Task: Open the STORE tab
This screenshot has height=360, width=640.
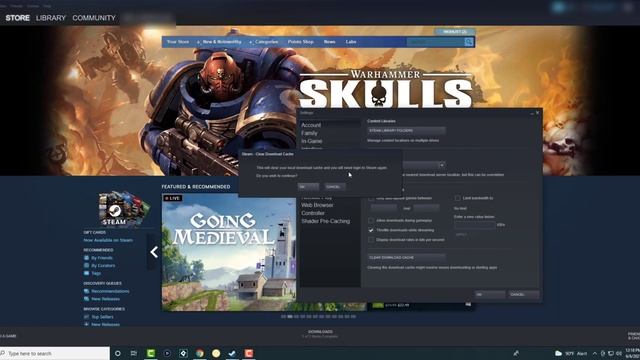Action: pyautogui.click(x=18, y=18)
